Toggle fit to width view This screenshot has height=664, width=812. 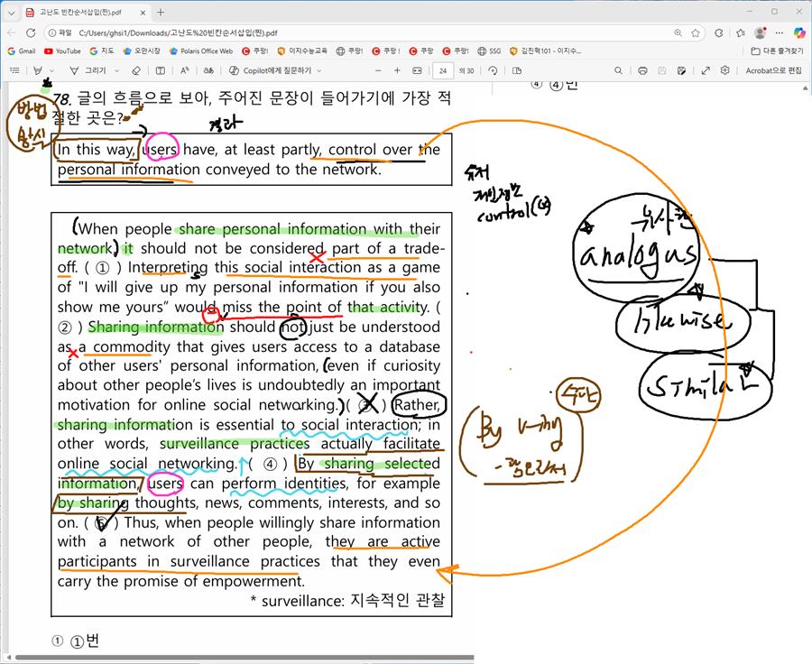pyautogui.click(x=417, y=70)
